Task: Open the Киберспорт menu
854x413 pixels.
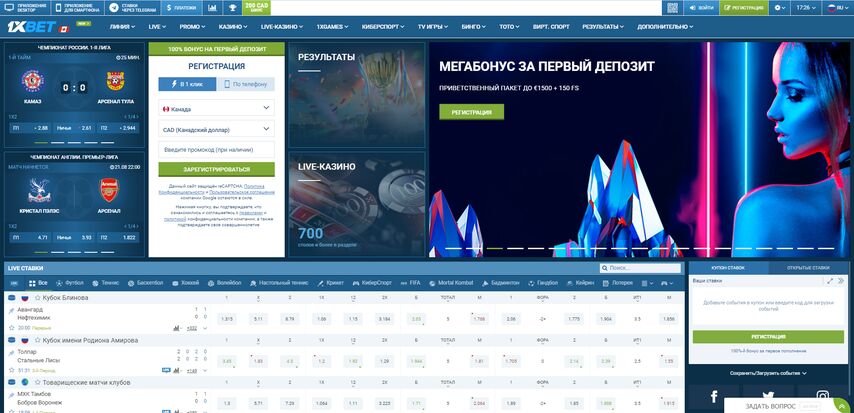Action: (x=383, y=27)
